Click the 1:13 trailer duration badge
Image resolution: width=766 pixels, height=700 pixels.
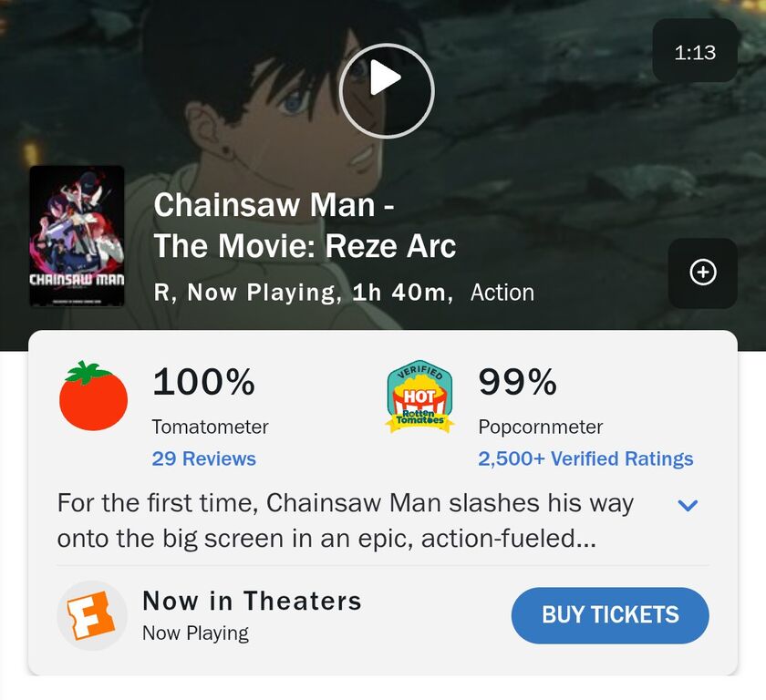pos(695,53)
